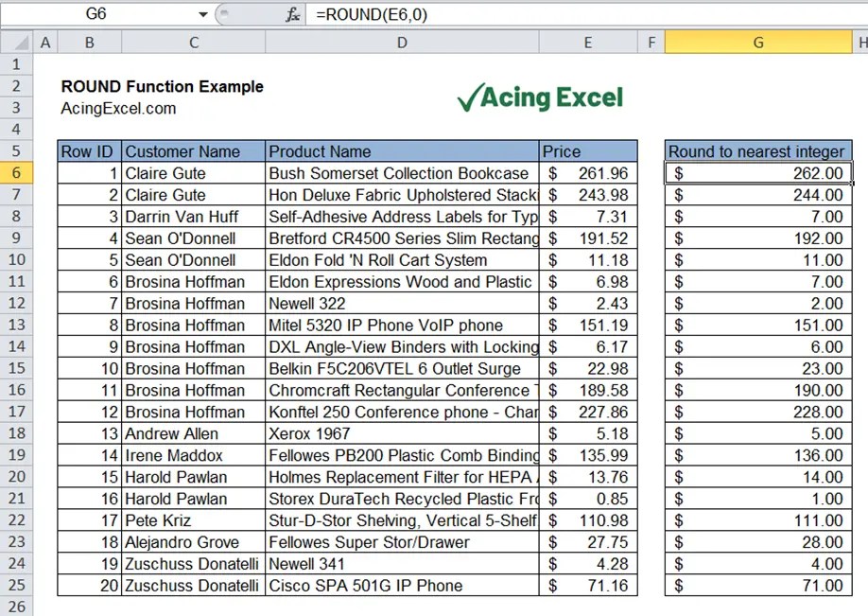Select the price cell 71.16
Screen dimensions: 868x616
click(x=588, y=585)
